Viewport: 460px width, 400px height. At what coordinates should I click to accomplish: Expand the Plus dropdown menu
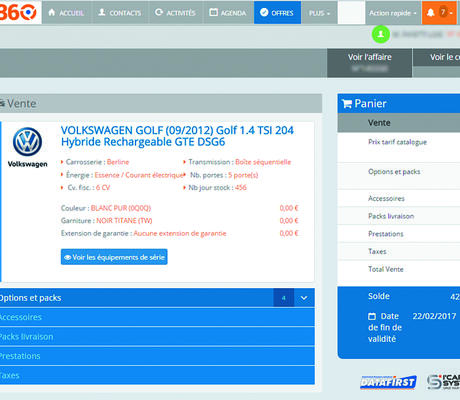pos(319,13)
